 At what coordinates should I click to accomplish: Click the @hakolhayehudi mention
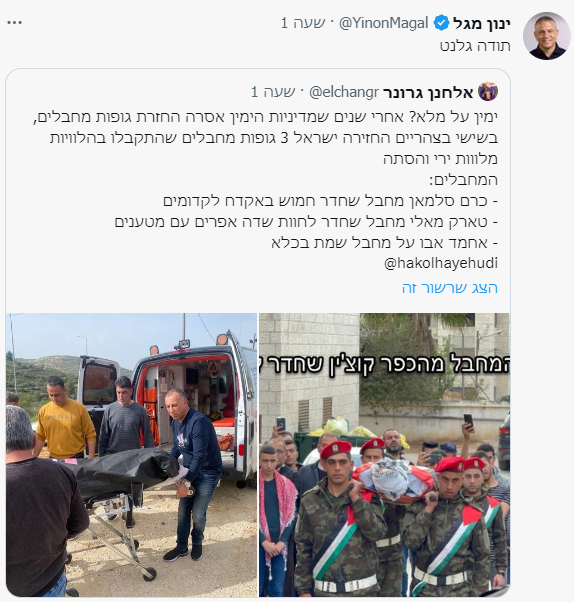(x=441, y=263)
